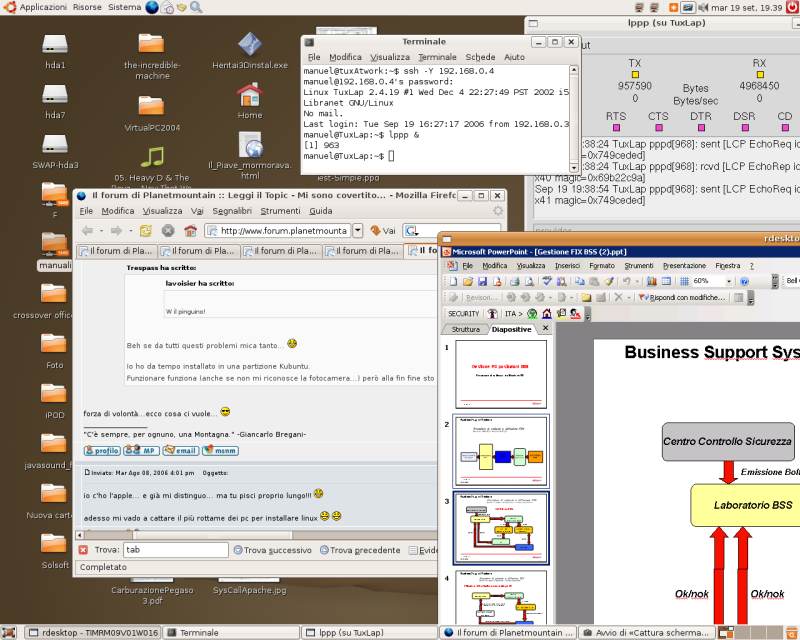Click the Open folder icon in PowerPoint toolbar
The height and width of the screenshot is (640, 800).
coord(468,281)
